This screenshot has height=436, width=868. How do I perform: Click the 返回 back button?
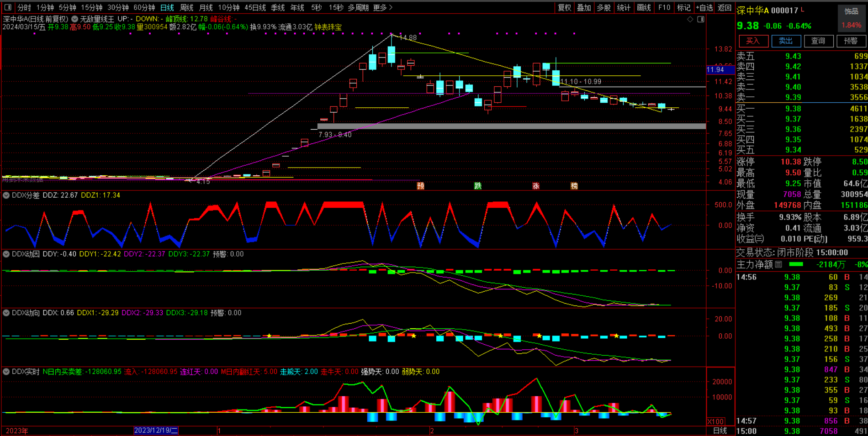coord(725,7)
